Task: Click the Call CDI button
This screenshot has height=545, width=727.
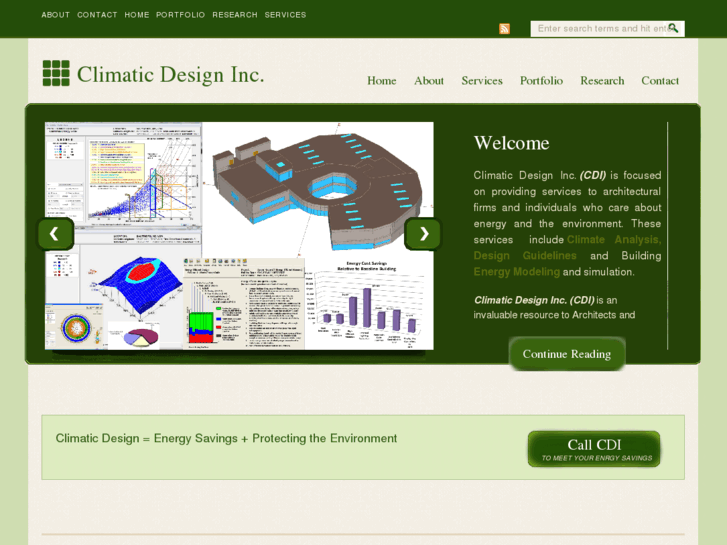Action: click(594, 449)
